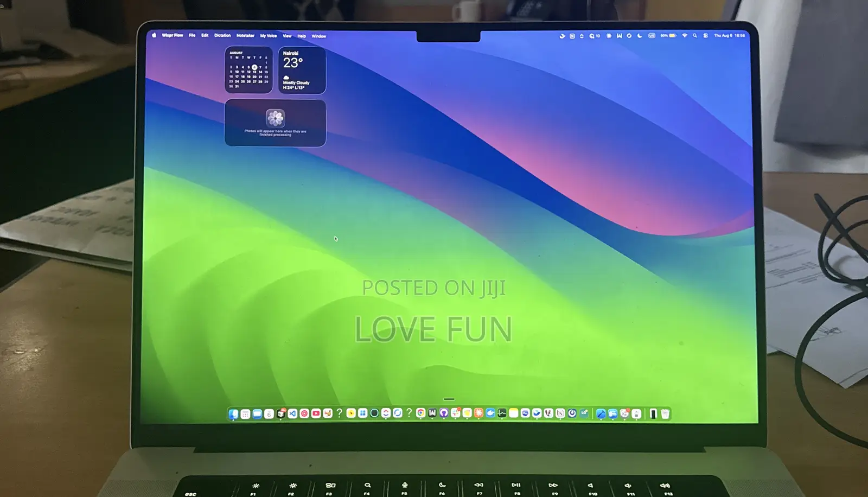The image size is (868, 497).
Task: Open Slack from the Dock
Action: (x=456, y=413)
